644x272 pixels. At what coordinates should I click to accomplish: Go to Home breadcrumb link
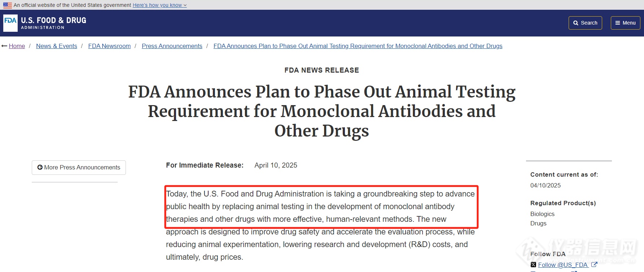pyautogui.click(x=17, y=46)
